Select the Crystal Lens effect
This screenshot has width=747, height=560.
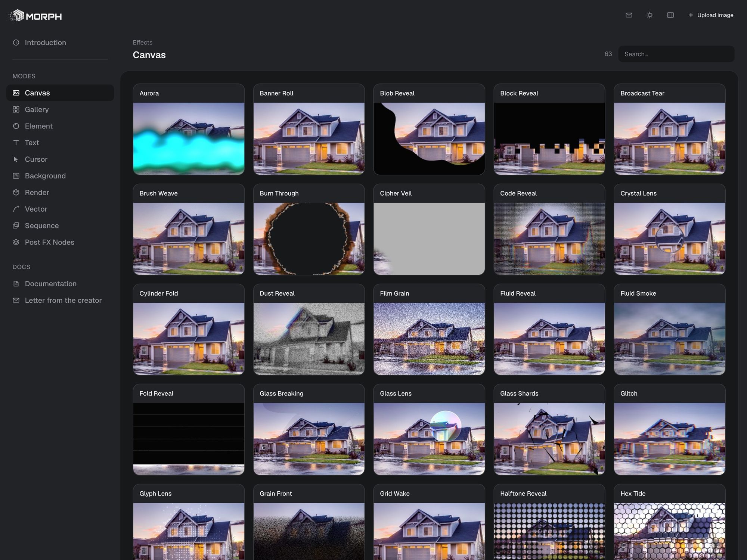coord(670,229)
